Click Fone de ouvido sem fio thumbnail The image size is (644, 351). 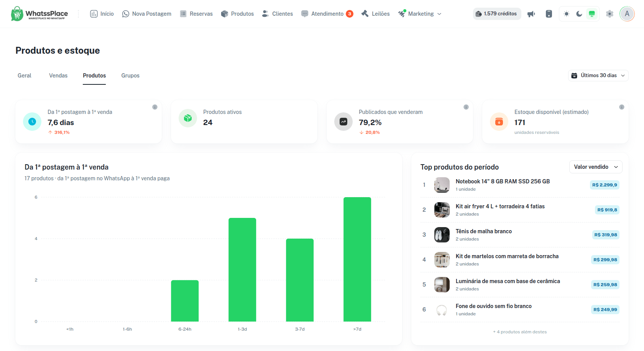click(442, 310)
